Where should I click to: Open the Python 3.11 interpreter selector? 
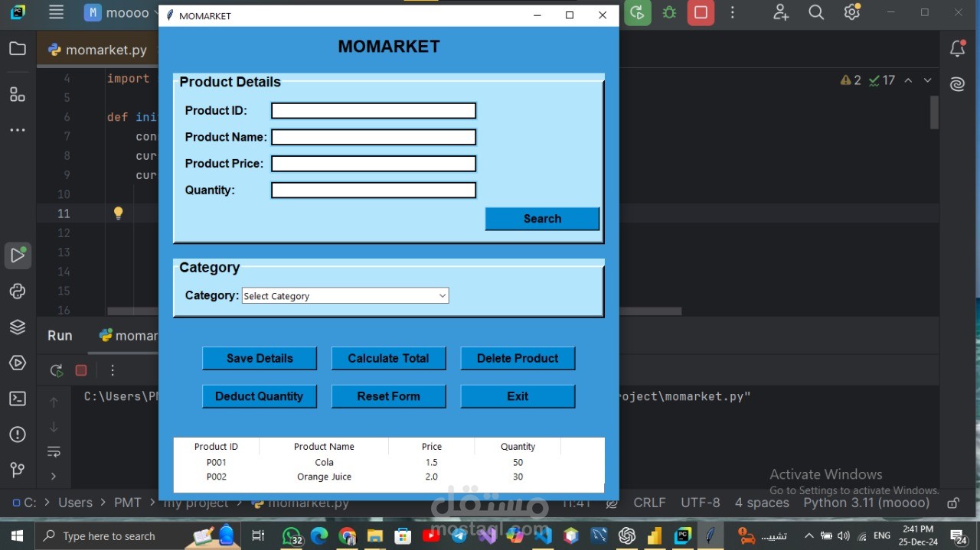[x=866, y=503]
